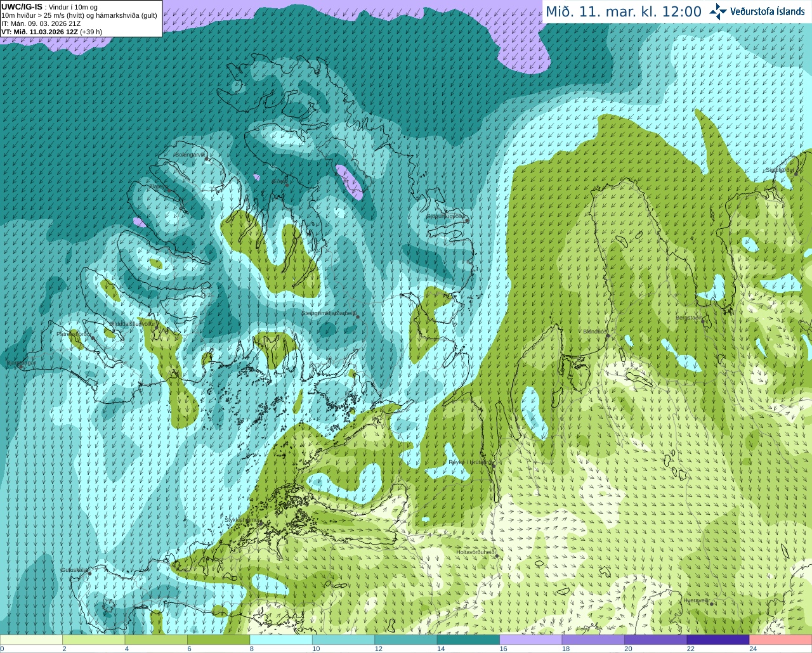Click the legend scale value 20
This screenshot has height=653, width=812.
point(628,649)
